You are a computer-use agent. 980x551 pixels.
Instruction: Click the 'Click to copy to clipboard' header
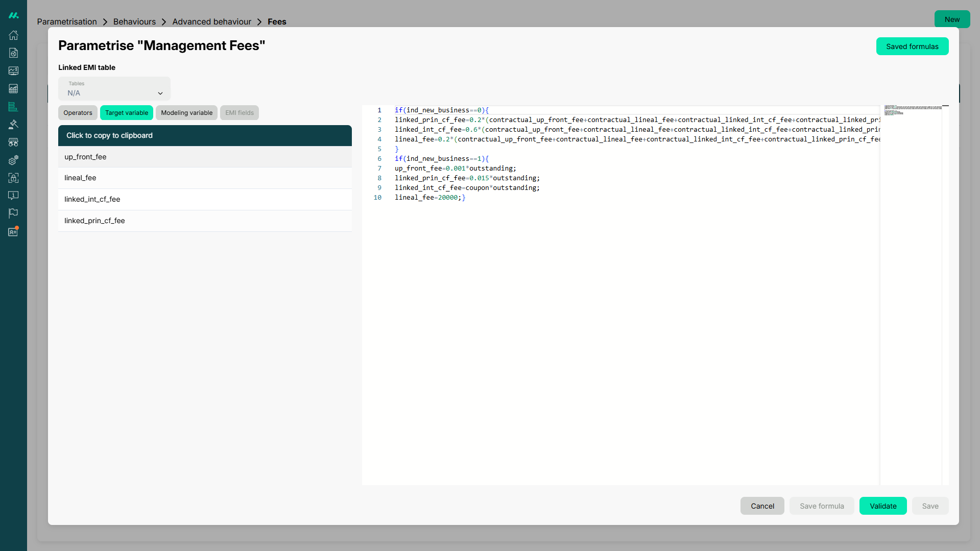point(205,135)
